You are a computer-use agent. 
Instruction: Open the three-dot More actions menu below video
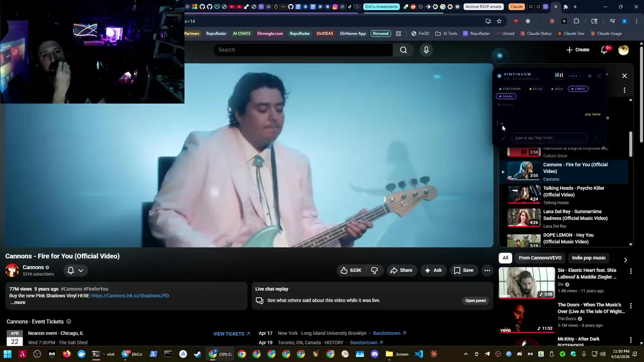(487, 270)
